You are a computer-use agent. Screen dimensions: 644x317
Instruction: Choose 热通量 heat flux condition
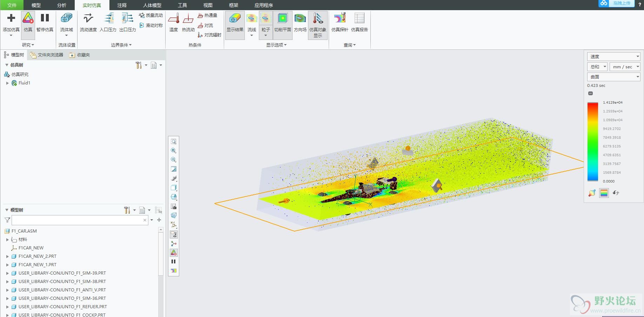[x=207, y=15]
